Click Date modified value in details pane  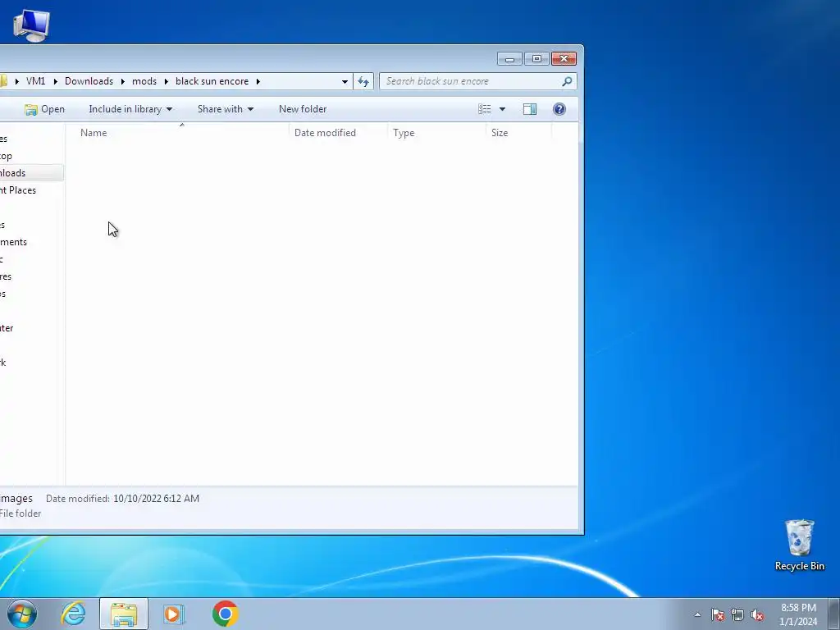[156, 499]
